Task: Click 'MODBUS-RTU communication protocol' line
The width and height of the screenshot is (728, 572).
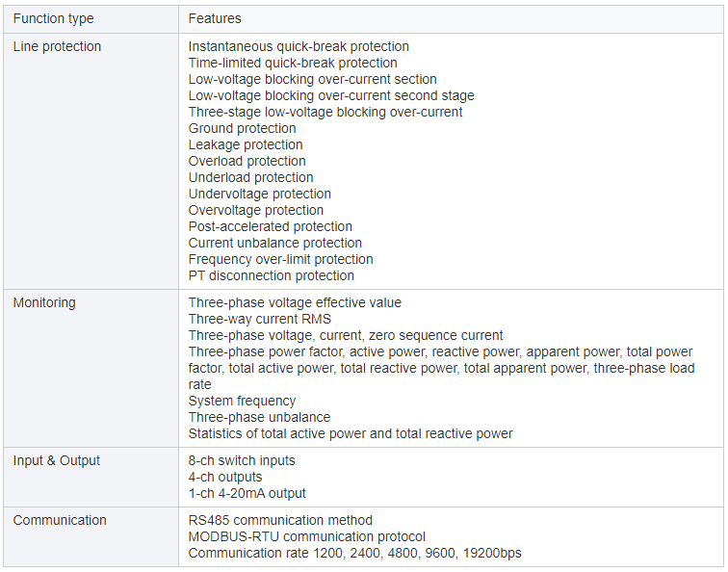Action: point(306,536)
